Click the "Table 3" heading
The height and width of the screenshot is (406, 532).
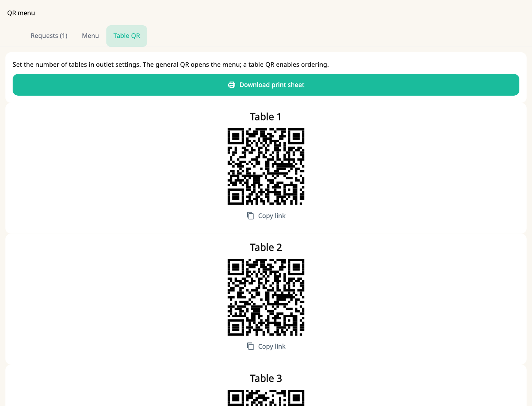[x=266, y=378]
